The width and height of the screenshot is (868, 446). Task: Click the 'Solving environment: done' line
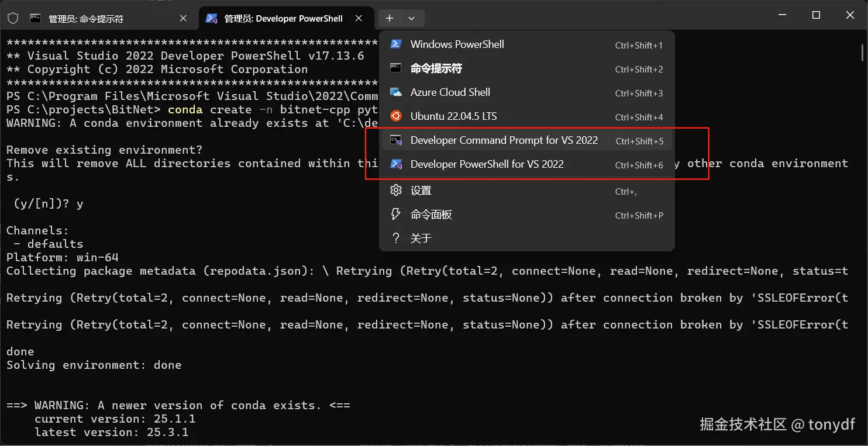(x=94, y=365)
